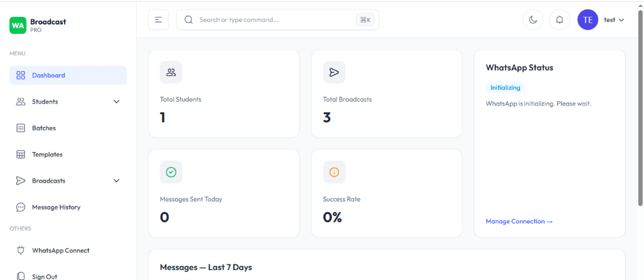
Task: Open notifications bell icon
Action: 559,19
